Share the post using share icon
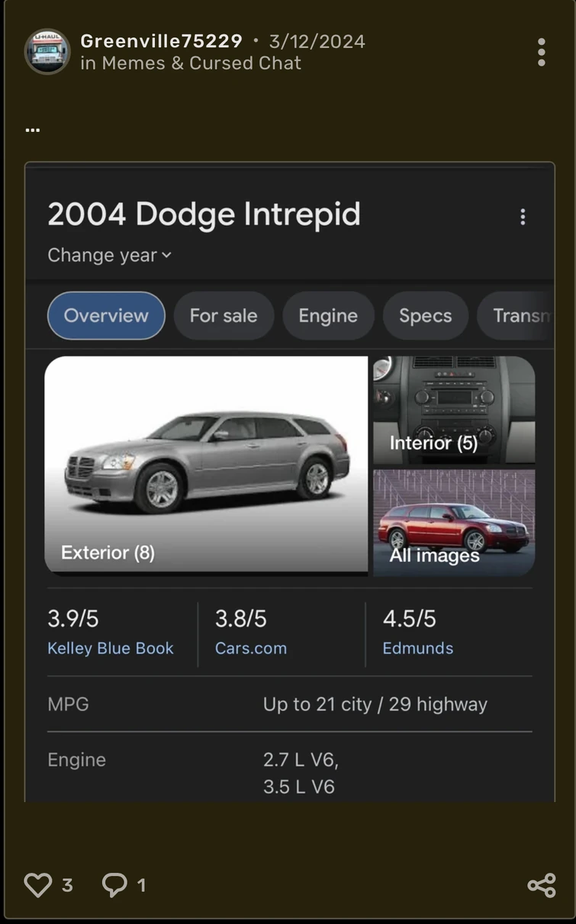This screenshot has width=576, height=924. (x=541, y=885)
